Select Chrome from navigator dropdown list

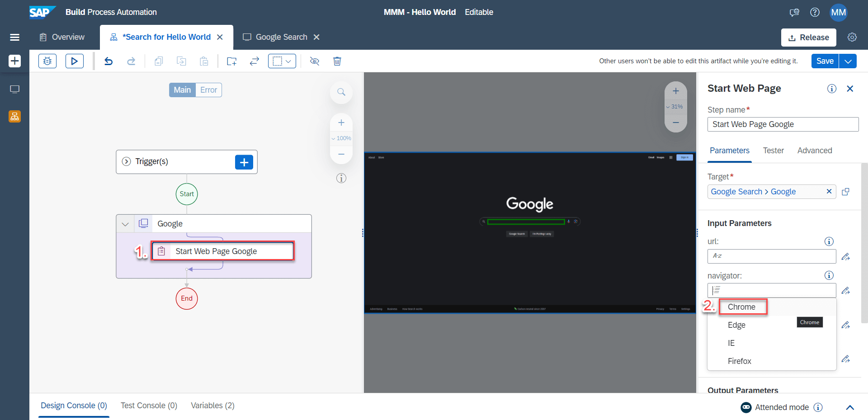(741, 307)
